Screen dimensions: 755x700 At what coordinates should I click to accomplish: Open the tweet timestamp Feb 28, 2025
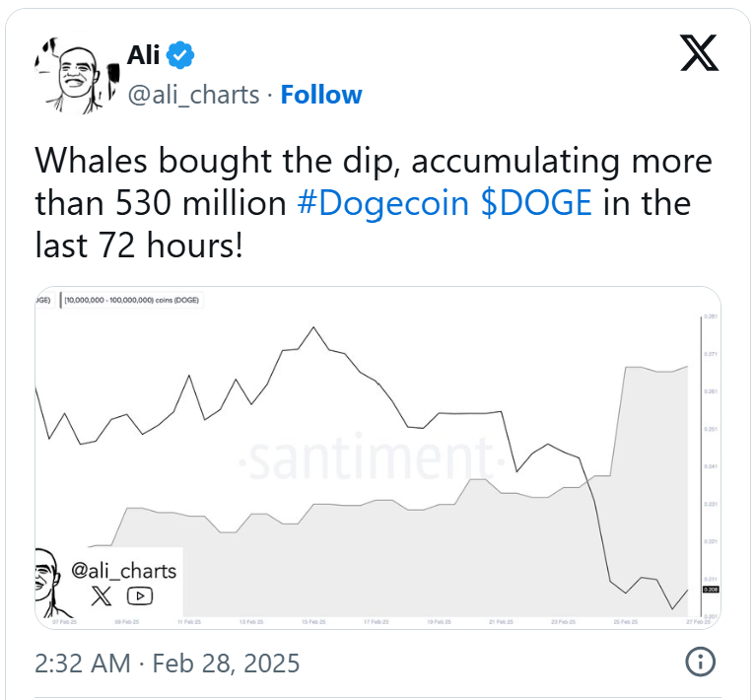[167, 662]
